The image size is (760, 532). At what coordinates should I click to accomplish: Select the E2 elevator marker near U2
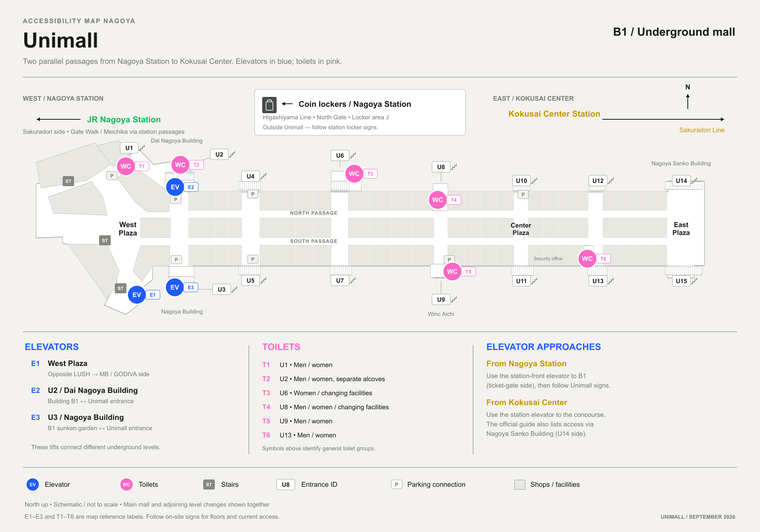175,187
